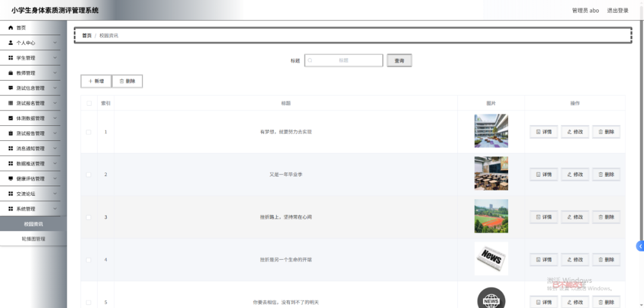Image resolution: width=644 pixels, height=308 pixels.
Task: Open 详情 for row 挫折是另一个生命的开端
Action: tap(544, 260)
